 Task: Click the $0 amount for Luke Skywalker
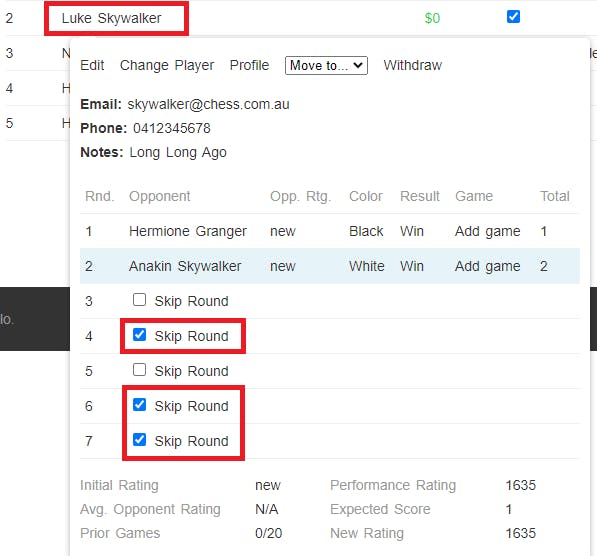[432, 18]
